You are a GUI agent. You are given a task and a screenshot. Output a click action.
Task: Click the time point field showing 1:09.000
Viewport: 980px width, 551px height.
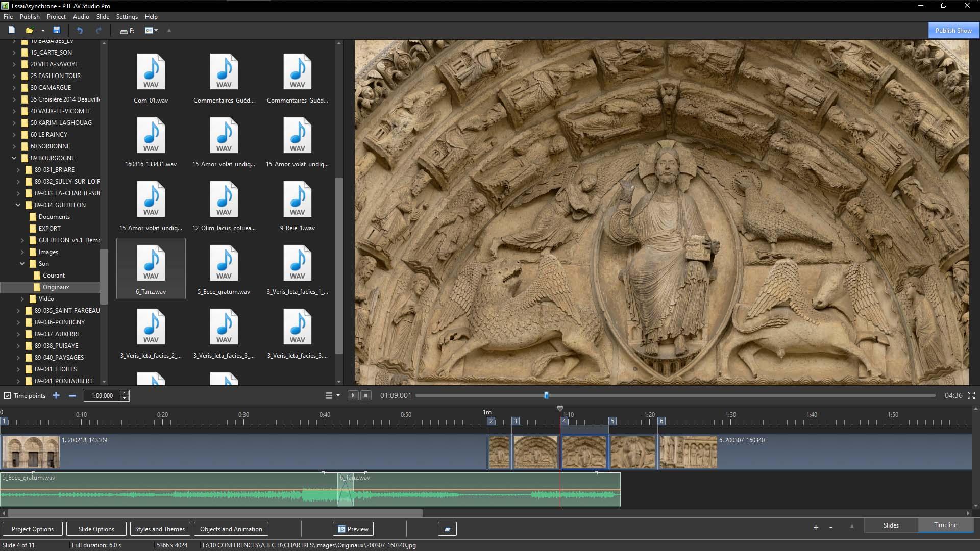(x=102, y=395)
